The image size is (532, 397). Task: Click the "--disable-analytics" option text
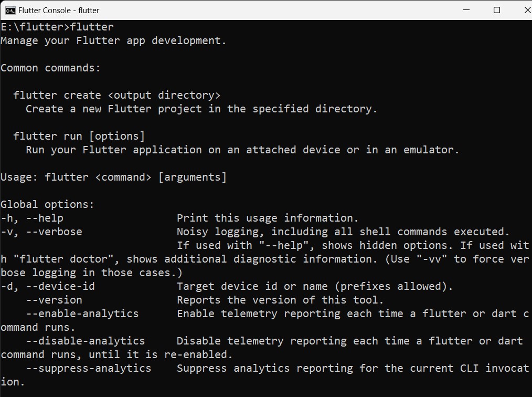pos(86,341)
